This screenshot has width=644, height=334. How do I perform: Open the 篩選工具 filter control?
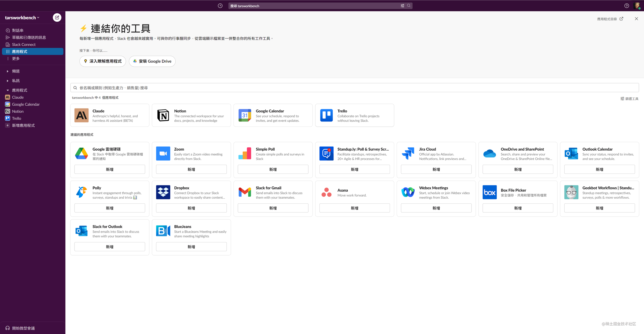[629, 99]
